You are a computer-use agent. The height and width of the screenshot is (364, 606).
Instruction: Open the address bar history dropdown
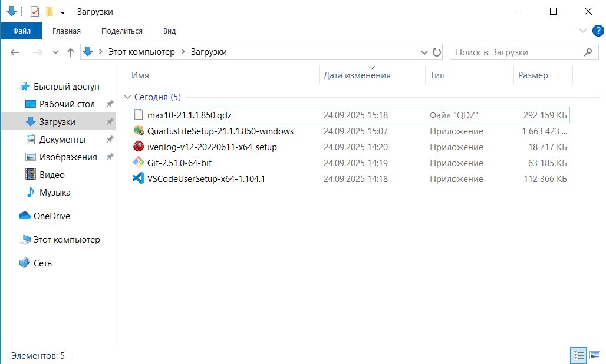[x=424, y=52]
